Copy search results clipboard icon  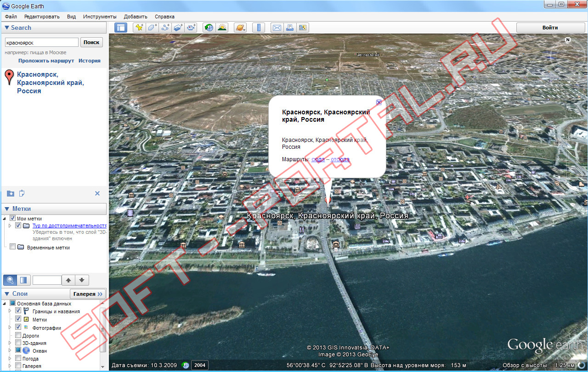pyautogui.click(x=22, y=193)
